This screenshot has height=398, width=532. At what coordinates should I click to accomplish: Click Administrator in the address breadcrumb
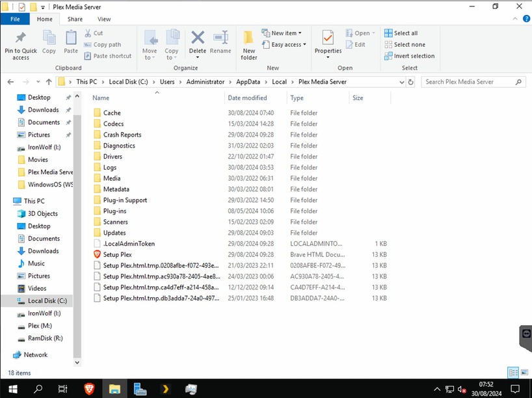coord(206,82)
